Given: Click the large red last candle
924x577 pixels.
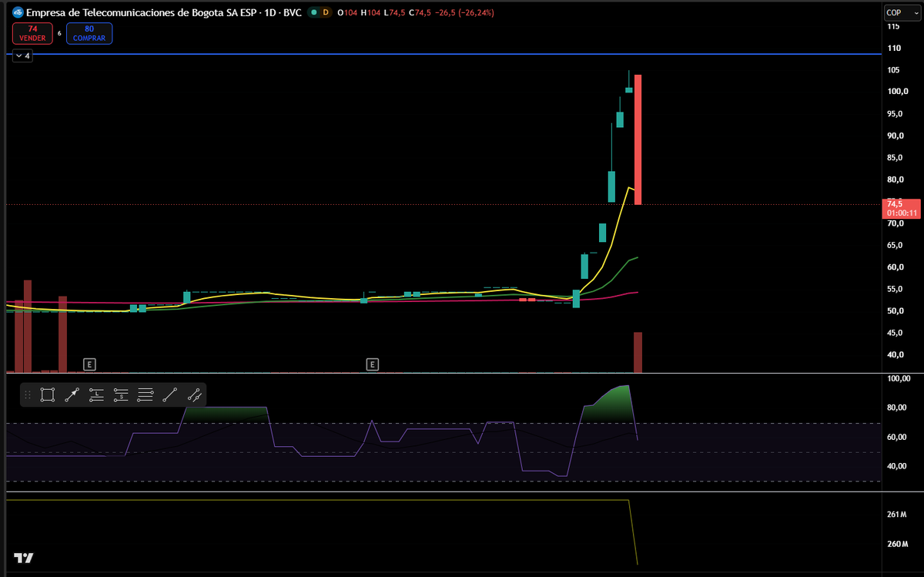Looking at the screenshot, I should coord(638,139).
